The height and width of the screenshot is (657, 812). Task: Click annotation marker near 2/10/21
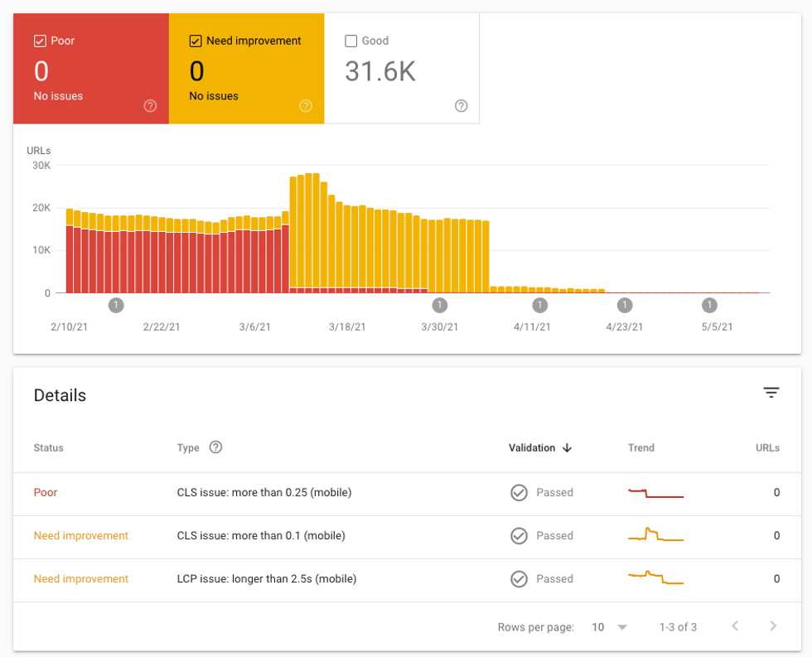coord(116,305)
